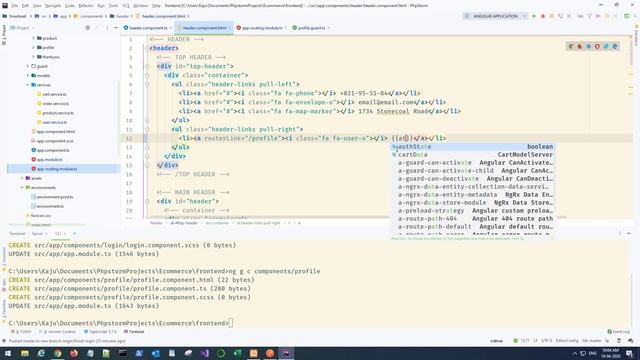Open File Explorer from the taskbar
The width and height of the screenshot is (640, 360).
[24, 353]
